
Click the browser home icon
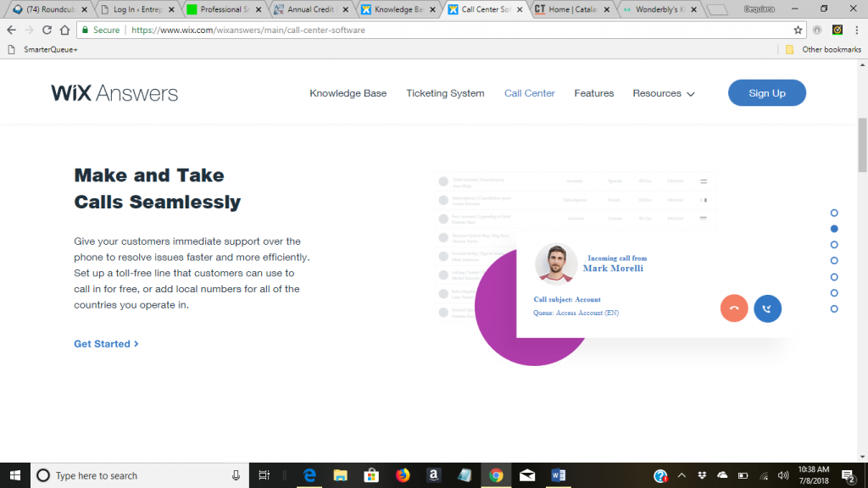pos(64,30)
